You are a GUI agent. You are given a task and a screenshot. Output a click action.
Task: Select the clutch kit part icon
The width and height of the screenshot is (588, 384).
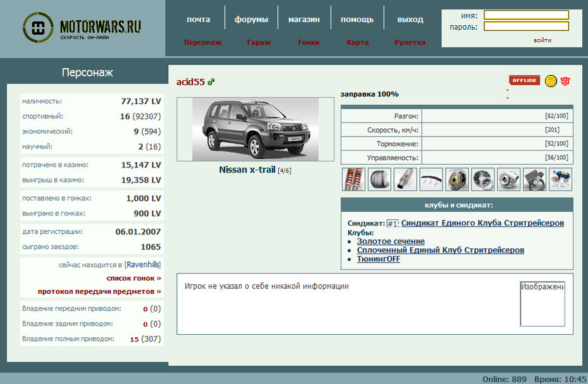pos(482,179)
